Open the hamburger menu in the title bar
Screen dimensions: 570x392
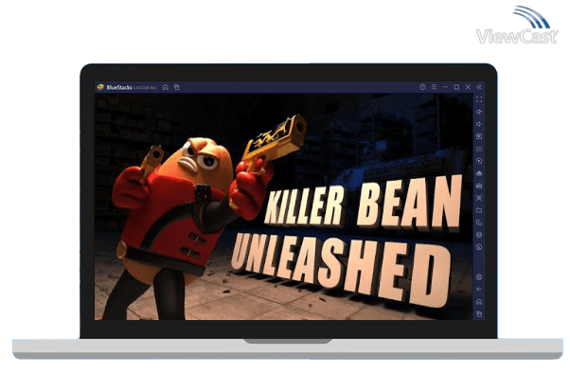(x=434, y=87)
